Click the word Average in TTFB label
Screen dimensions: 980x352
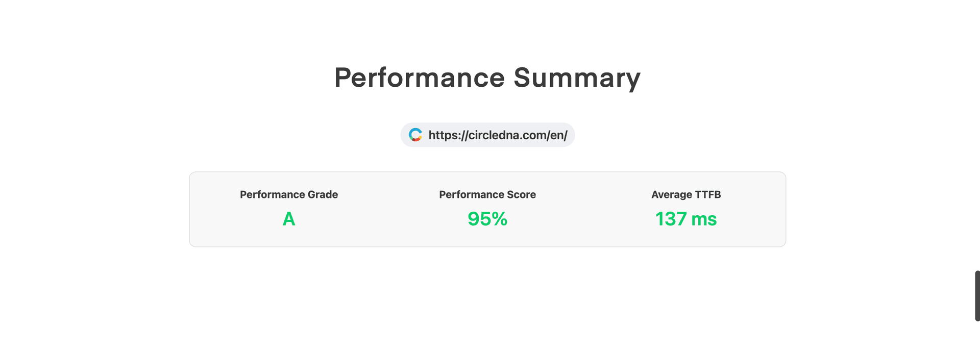(672, 194)
